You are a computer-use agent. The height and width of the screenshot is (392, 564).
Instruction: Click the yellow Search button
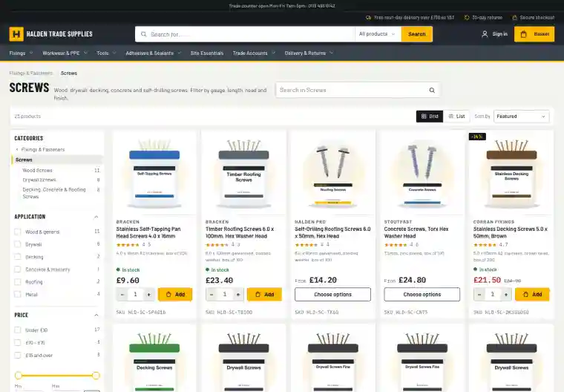coord(417,34)
